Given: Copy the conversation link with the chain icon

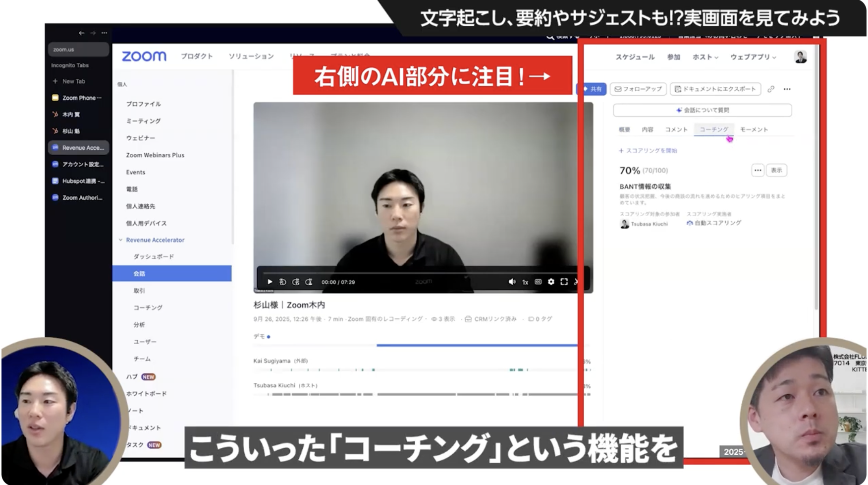Looking at the screenshot, I should tap(770, 89).
